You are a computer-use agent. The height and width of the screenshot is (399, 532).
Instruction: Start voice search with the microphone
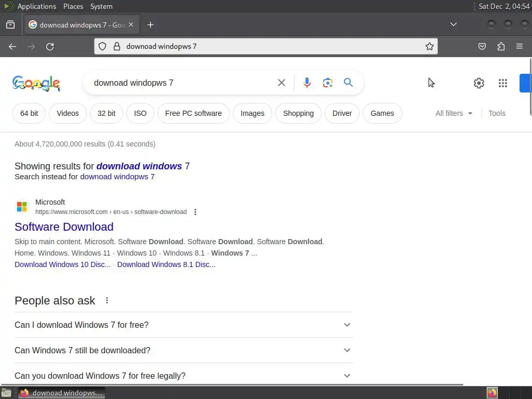(x=307, y=83)
